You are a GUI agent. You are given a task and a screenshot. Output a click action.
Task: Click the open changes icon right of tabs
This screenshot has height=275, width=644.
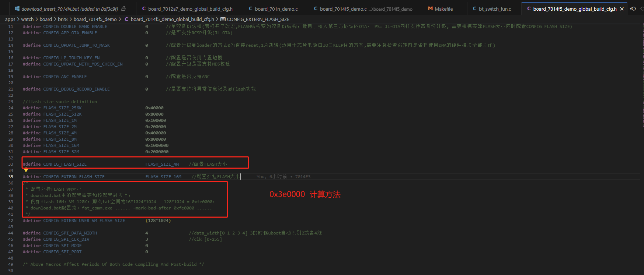tap(633, 9)
